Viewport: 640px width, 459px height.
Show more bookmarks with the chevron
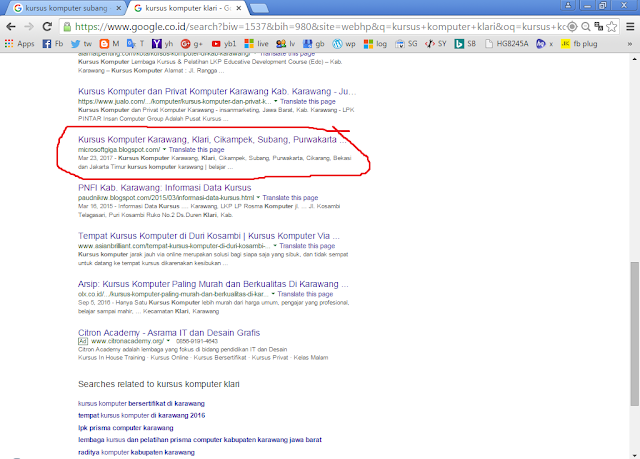click(x=630, y=44)
